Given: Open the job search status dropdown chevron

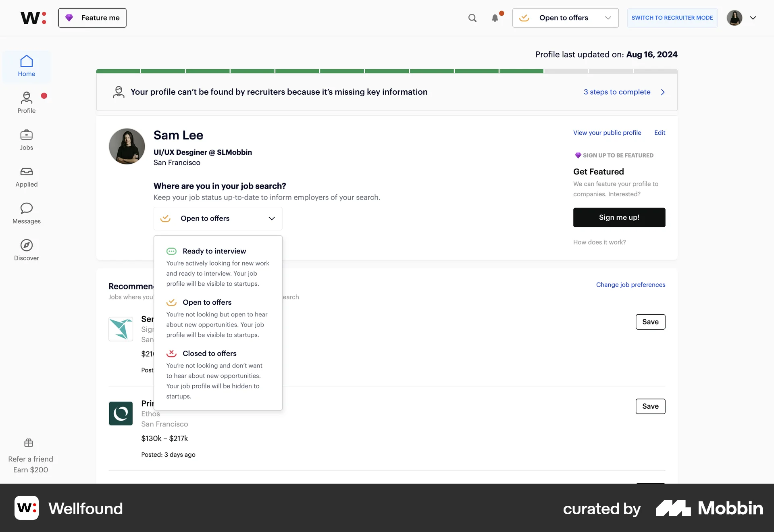Looking at the screenshot, I should pos(272,218).
